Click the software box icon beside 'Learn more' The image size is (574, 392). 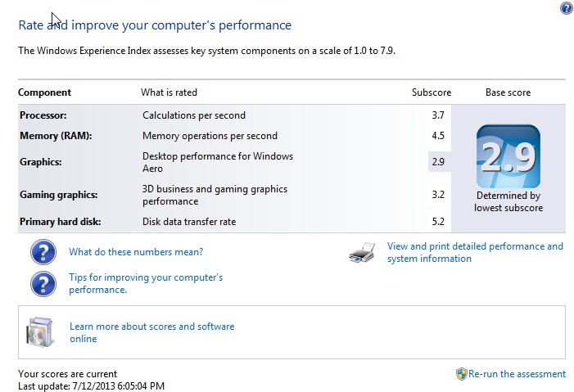[x=39, y=332]
